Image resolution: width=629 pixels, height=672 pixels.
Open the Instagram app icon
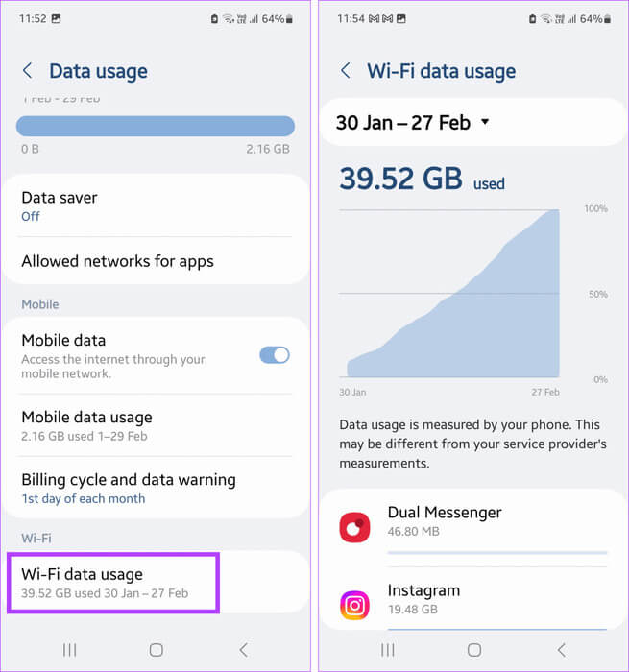point(354,605)
